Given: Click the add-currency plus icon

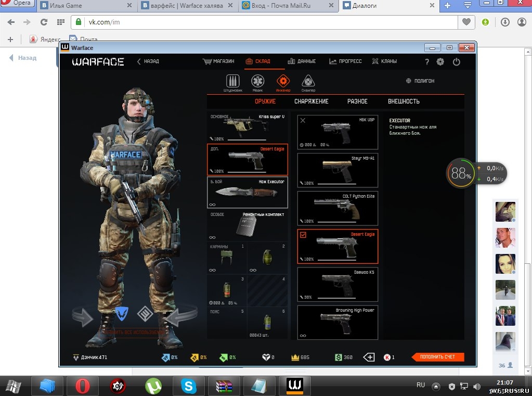Looking at the screenshot, I should point(369,357).
